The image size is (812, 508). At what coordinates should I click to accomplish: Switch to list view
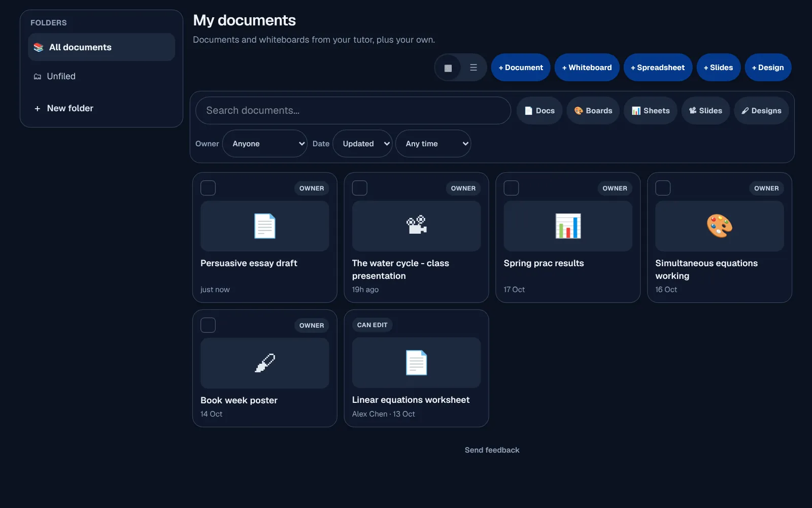click(473, 68)
